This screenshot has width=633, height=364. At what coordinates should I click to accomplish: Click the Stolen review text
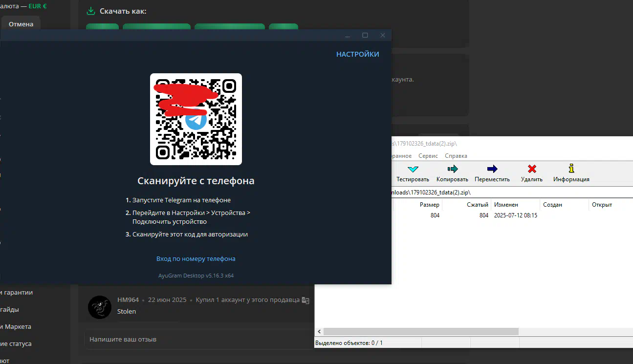click(x=127, y=311)
